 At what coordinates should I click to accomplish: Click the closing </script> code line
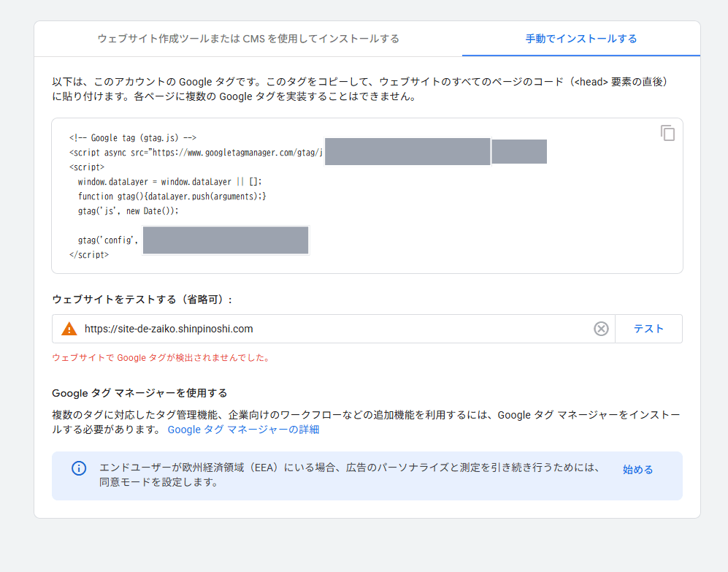[89, 255]
